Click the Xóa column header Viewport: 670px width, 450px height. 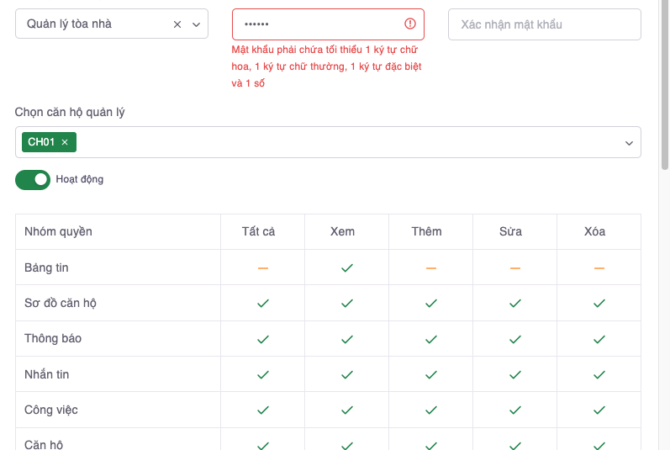pos(594,232)
